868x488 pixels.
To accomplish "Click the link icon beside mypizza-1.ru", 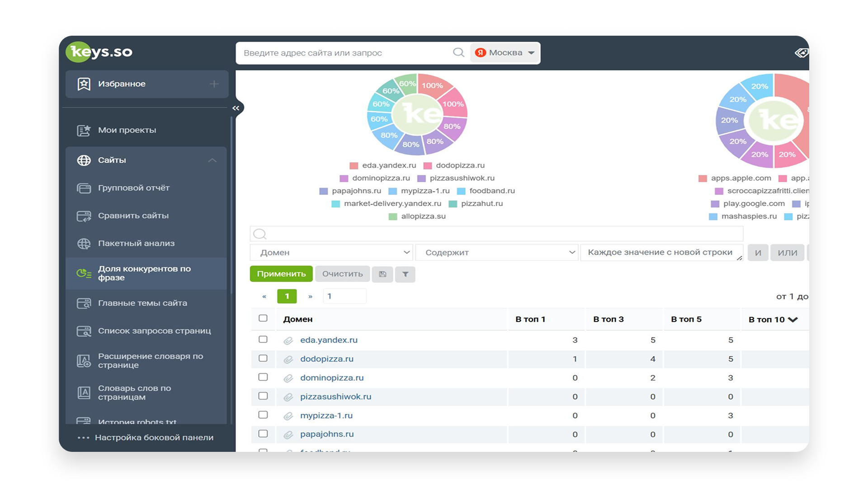I will tap(288, 416).
